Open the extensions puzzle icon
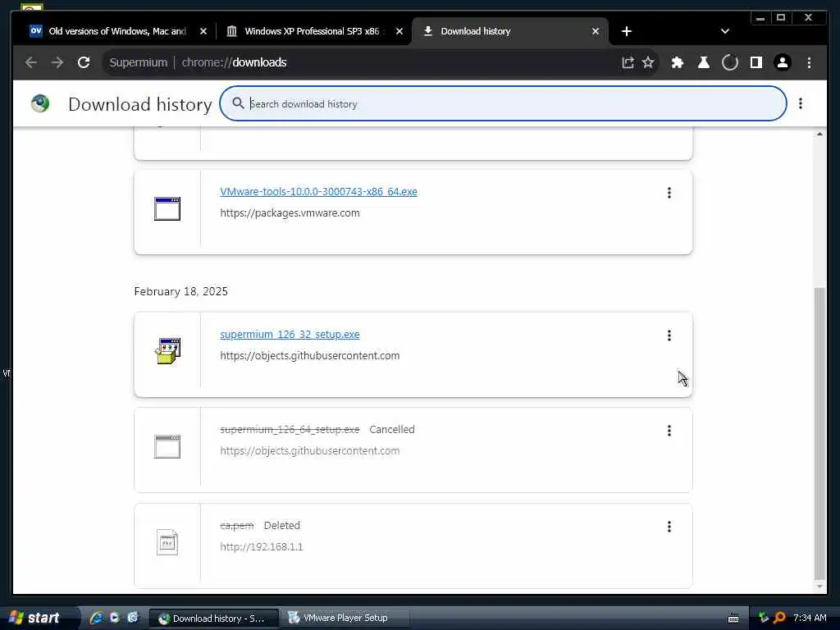The image size is (840, 630). point(677,62)
